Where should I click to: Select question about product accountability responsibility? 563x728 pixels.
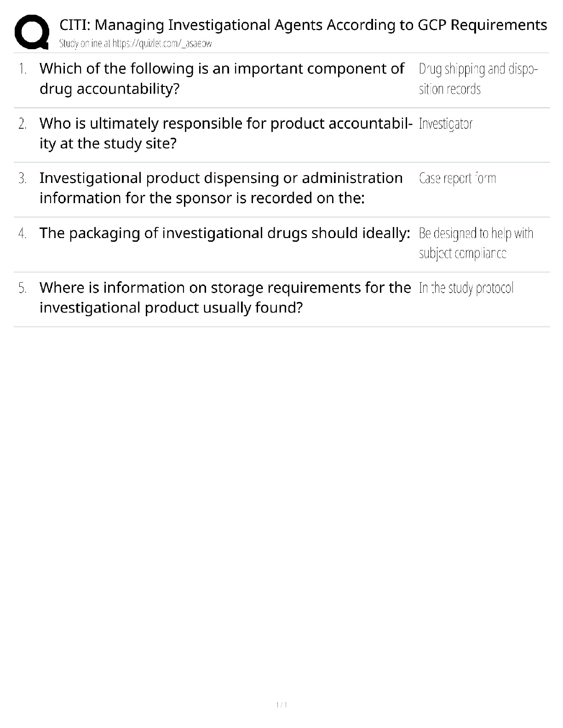point(225,133)
